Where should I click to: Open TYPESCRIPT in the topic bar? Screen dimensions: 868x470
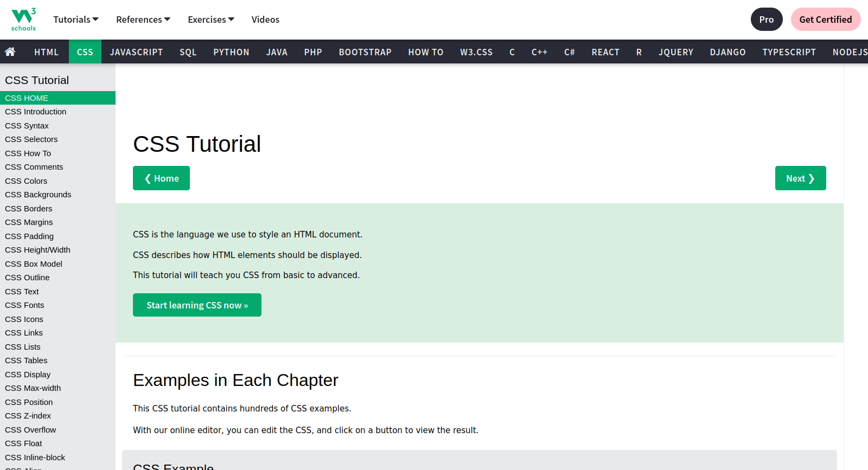click(789, 52)
